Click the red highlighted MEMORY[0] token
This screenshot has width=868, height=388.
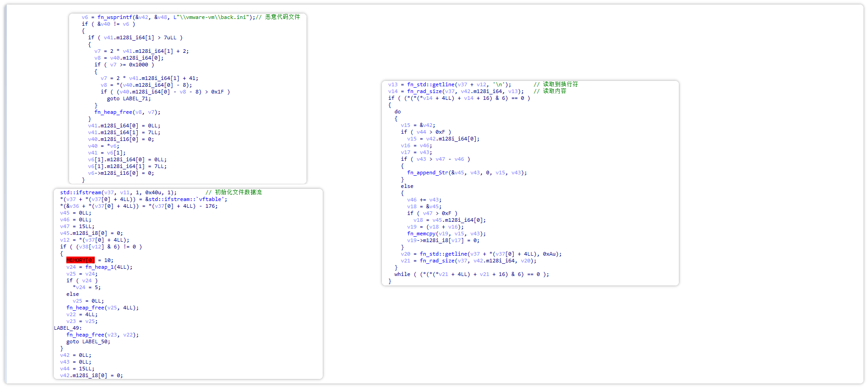[x=80, y=260]
